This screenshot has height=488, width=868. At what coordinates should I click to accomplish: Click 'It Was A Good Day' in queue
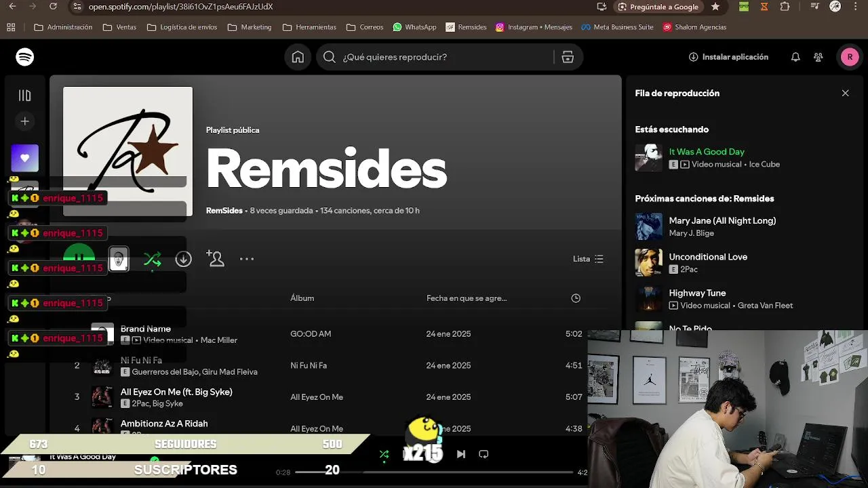[707, 152]
